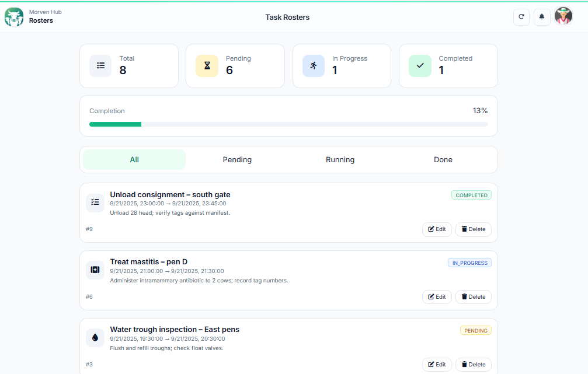Switch to the Pending tab
This screenshot has height=374, width=588.
237,159
